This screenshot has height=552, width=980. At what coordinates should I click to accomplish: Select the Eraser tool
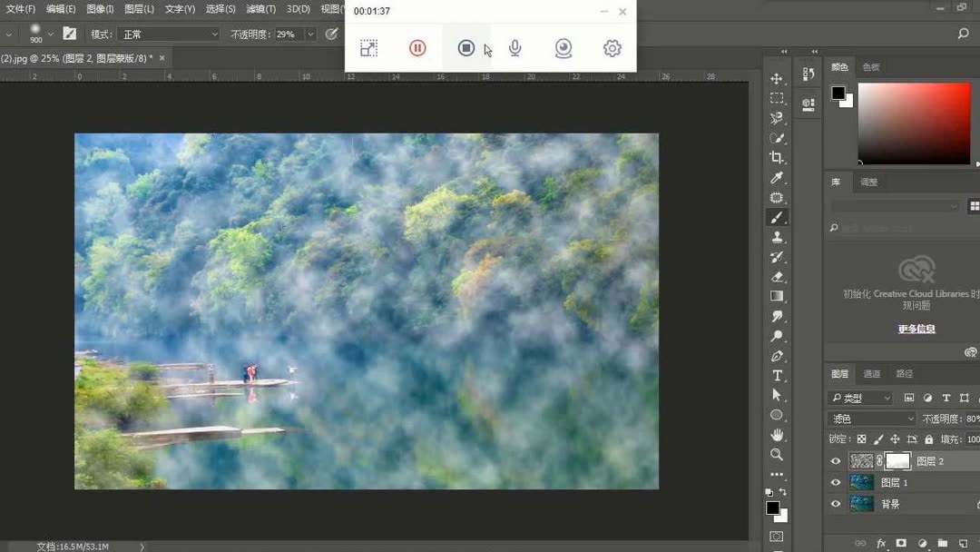(777, 274)
